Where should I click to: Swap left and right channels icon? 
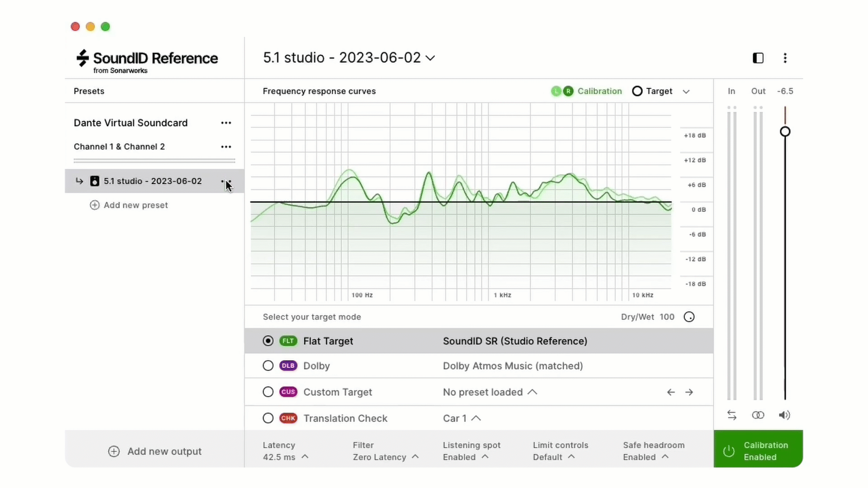(732, 415)
